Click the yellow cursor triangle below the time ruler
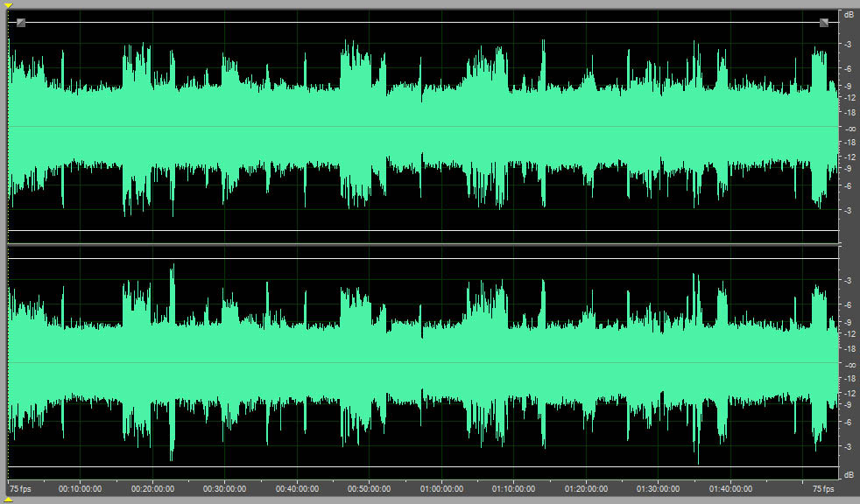Image resolution: width=860 pixels, height=504 pixels. (x=8, y=499)
